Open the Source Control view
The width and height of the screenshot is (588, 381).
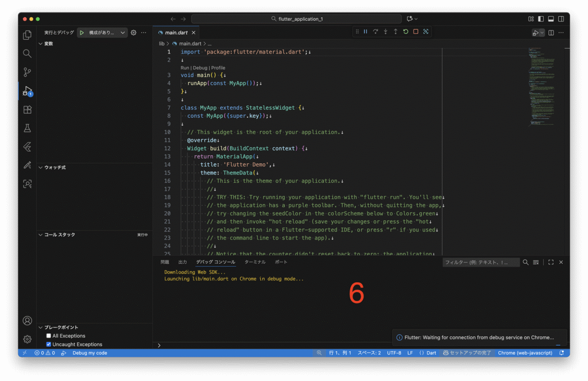tap(27, 72)
